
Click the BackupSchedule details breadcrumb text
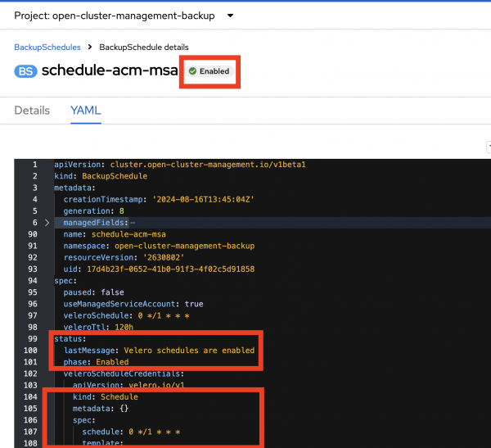pyautogui.click(x=144, y=48)
